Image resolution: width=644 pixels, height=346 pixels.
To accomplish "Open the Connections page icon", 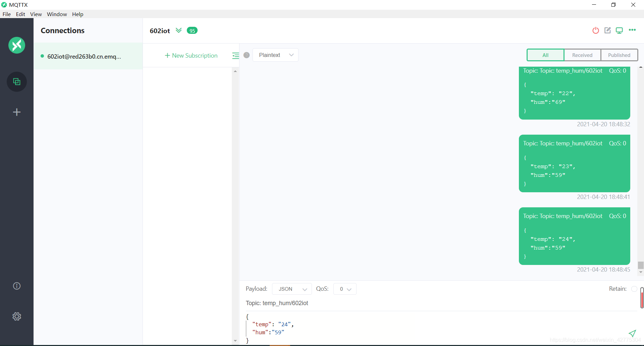I will tap(17, 82).
